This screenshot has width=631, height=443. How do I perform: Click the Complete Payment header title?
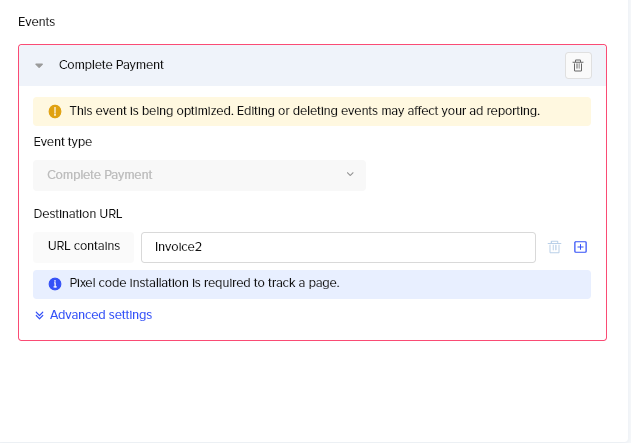(x=111, y=65)
